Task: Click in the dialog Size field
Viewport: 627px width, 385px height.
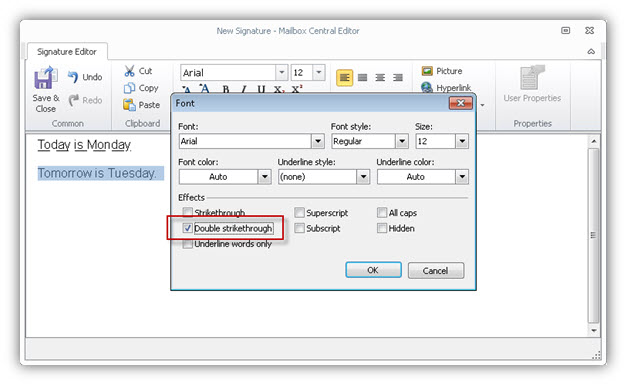Action: coord(435,141)
